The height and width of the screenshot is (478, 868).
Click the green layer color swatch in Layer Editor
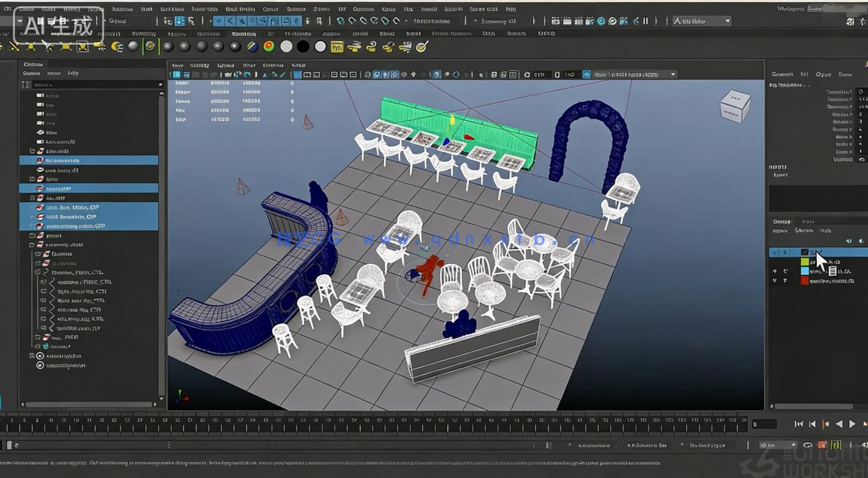coord(805,261)
